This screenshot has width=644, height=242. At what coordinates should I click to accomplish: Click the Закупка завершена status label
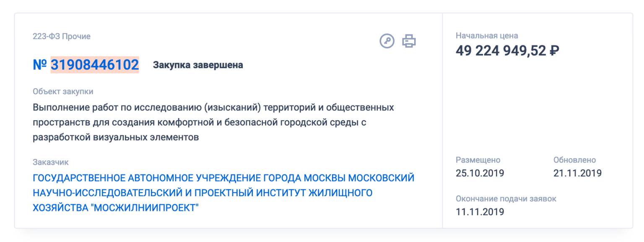pos(198,65)
